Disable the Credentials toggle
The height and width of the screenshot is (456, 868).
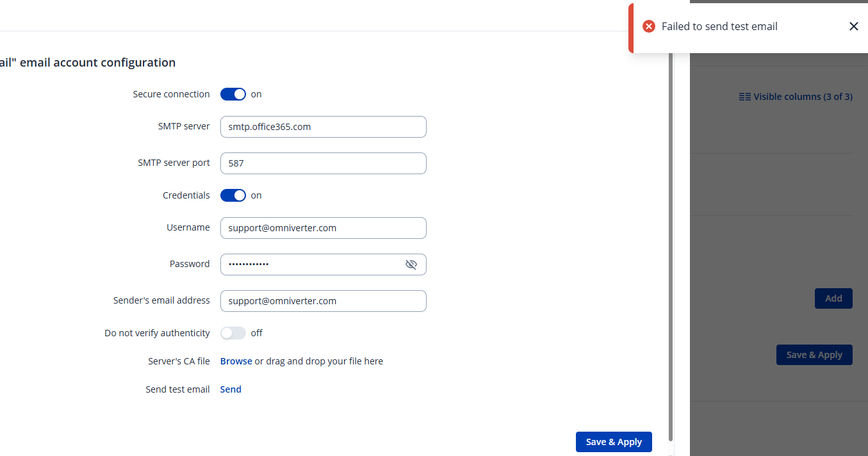[x=233, y=195]
